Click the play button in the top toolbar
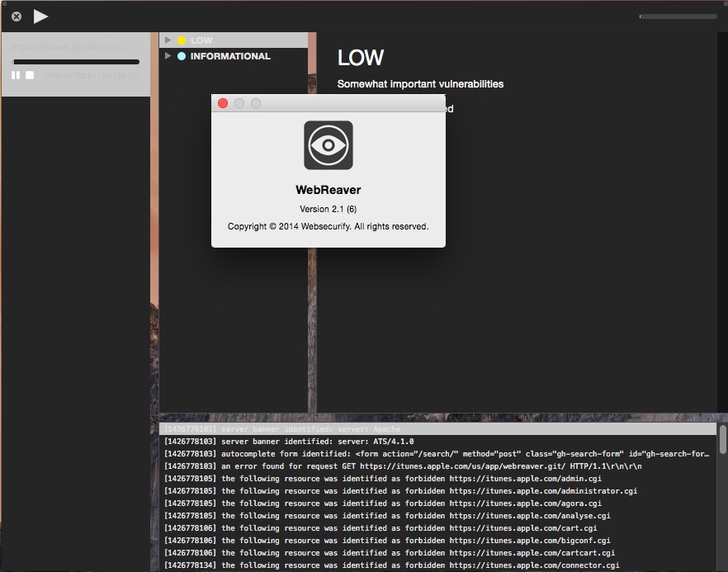This screenshot has height=572, width=728. tap(41, 17)
